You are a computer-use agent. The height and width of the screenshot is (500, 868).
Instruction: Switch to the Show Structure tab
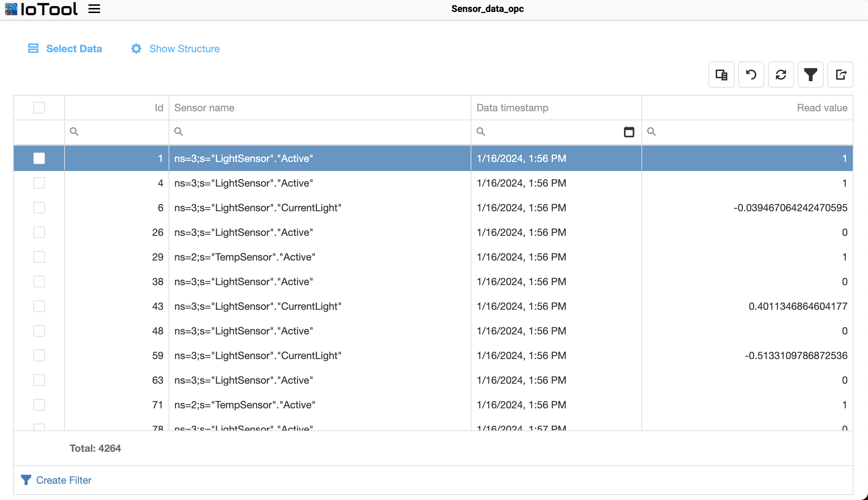[175, 49]
